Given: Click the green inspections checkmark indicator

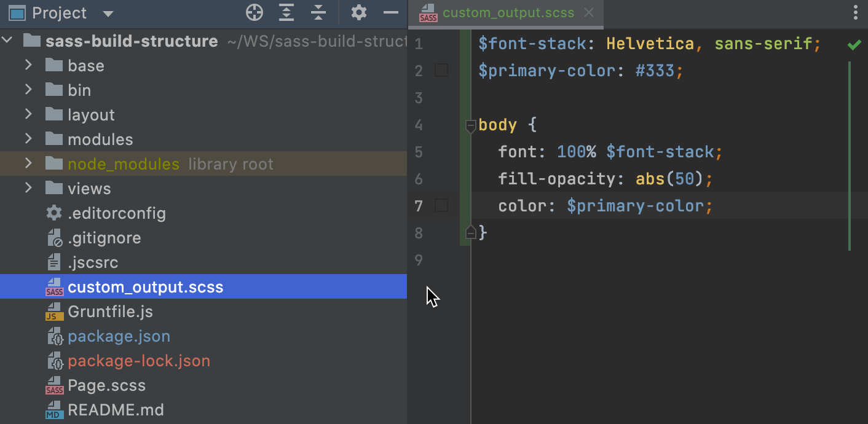Looking at the screenshot, I should (853, 44).
